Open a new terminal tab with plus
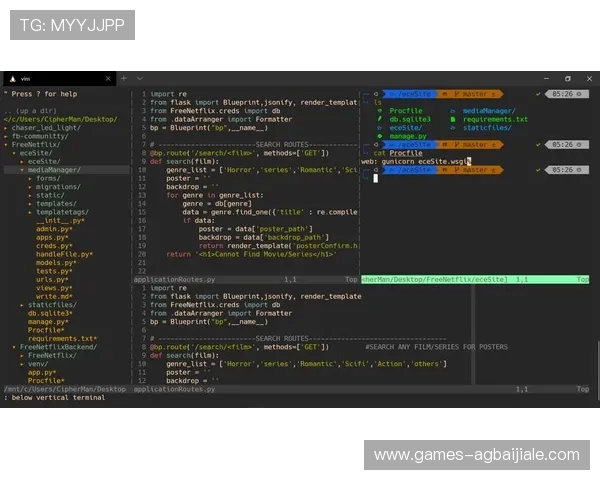Screen dimensions: 600x480 (125, 77)
